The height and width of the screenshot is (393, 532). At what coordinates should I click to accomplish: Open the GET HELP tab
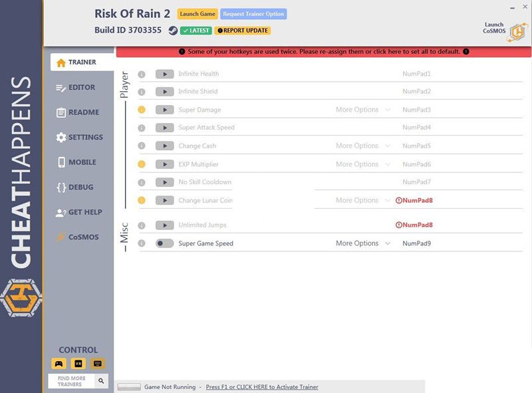[x=78, y=212]
